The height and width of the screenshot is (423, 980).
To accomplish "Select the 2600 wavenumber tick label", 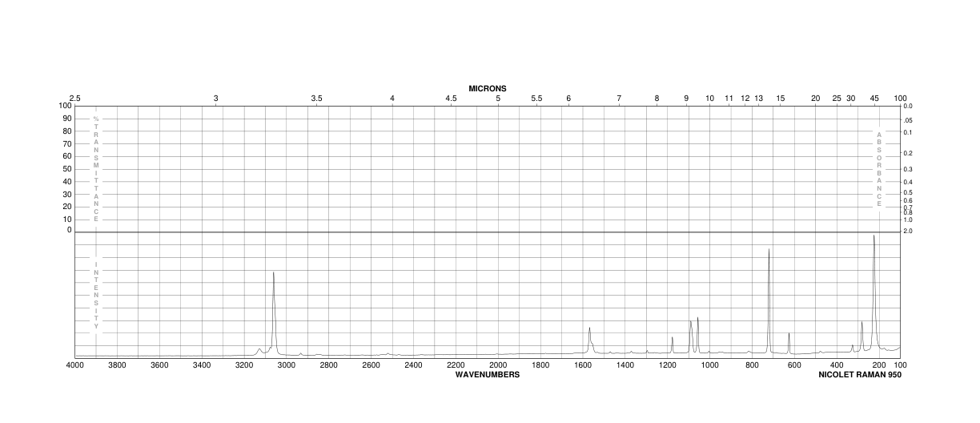I will click(x=371, y=365).
